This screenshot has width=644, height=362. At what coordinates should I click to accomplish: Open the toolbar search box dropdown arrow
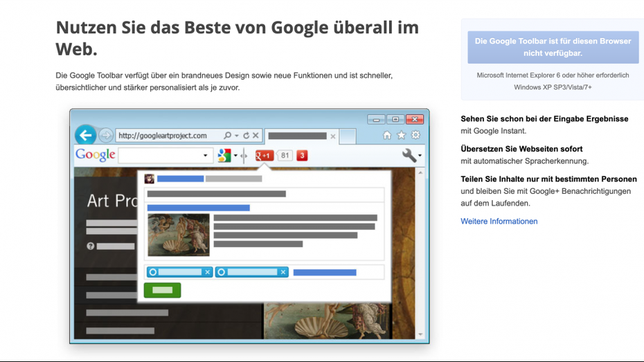(x=205, y=156)
